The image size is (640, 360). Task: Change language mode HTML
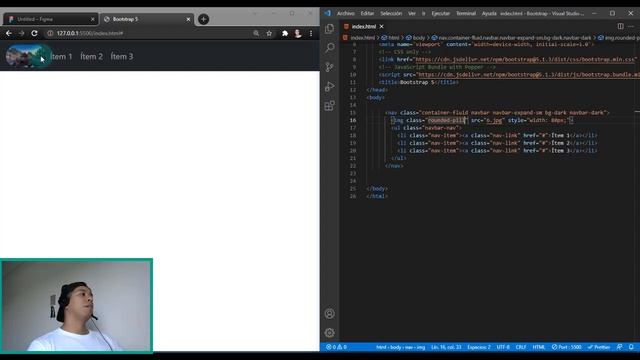(x=539, y=347)
